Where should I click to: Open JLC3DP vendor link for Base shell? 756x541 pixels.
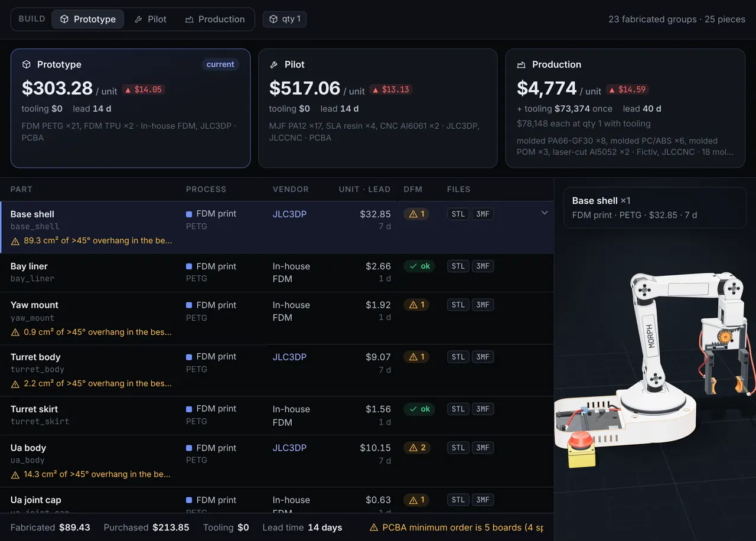point(289,214)
